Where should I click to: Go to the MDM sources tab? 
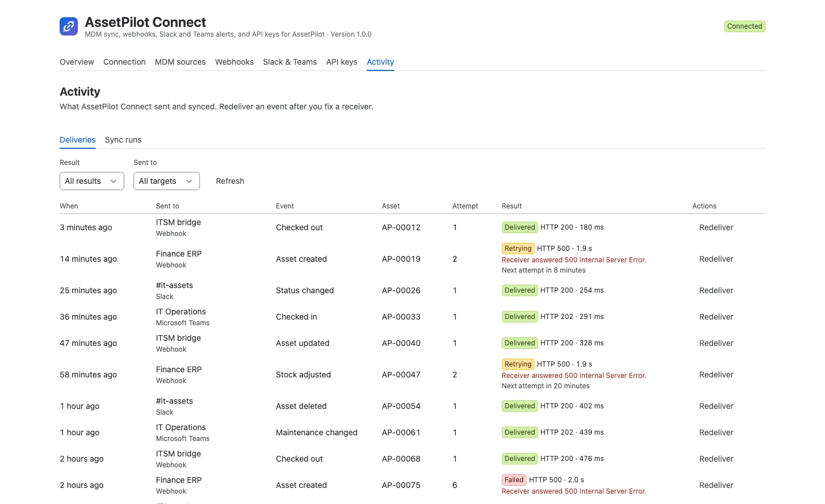coord(180,62)
